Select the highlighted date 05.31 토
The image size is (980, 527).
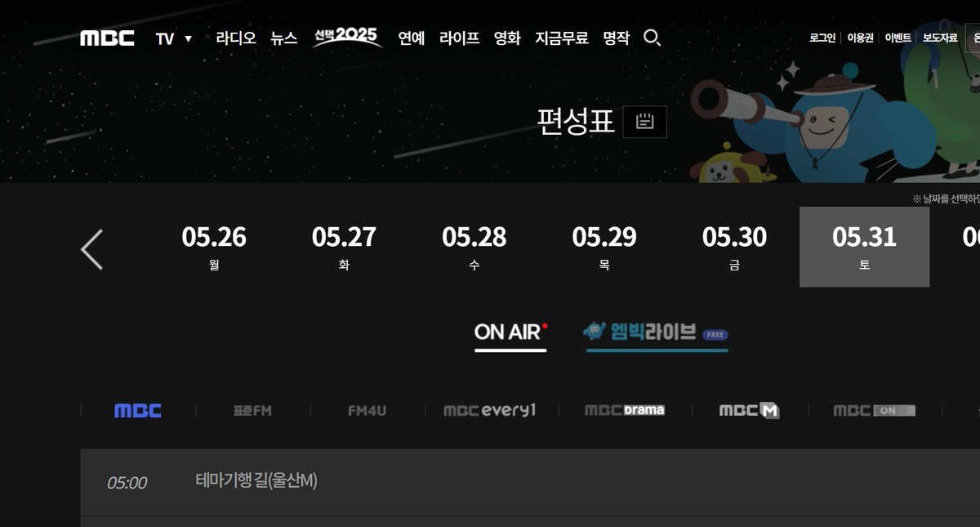pyautogui.click(x=864, y=247)
